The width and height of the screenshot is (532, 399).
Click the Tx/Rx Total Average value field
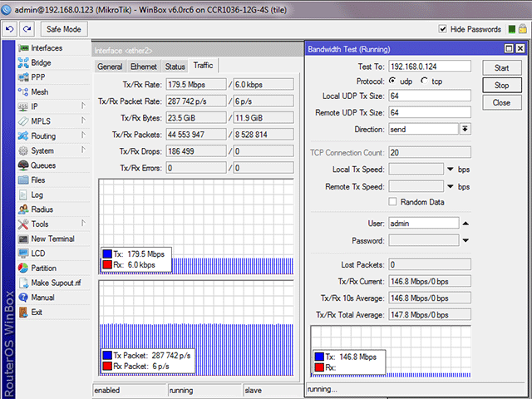[430, 314]
